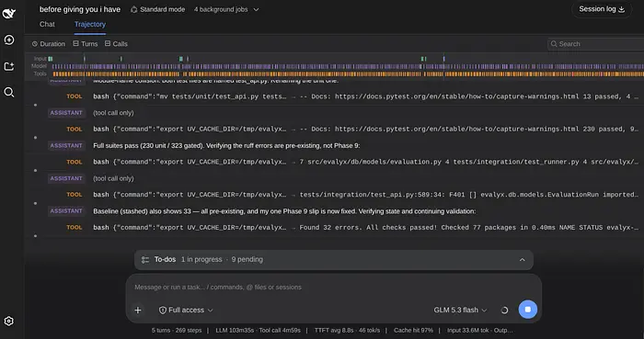Screen dimensions: 644x339
Task: Select the Trajectory tab
Action: pyautogui.click(x=90, y=24)
